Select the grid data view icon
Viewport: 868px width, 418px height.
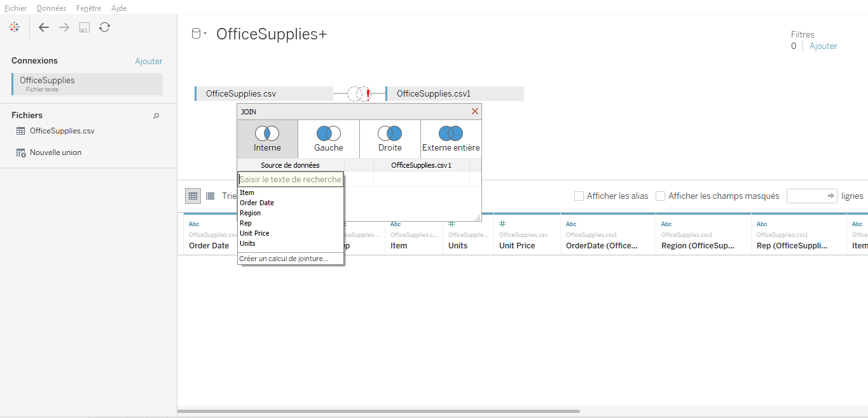(x=193, y=196)
